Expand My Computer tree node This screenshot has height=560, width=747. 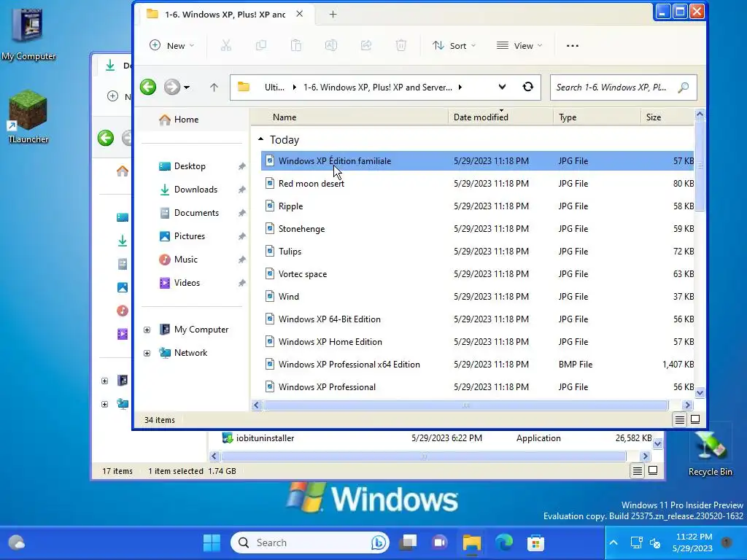pyautogui.click(x=147, y=330)
